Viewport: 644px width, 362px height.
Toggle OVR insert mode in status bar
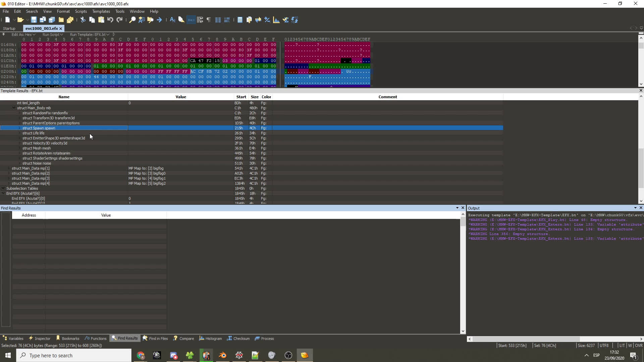click(639, 345)
